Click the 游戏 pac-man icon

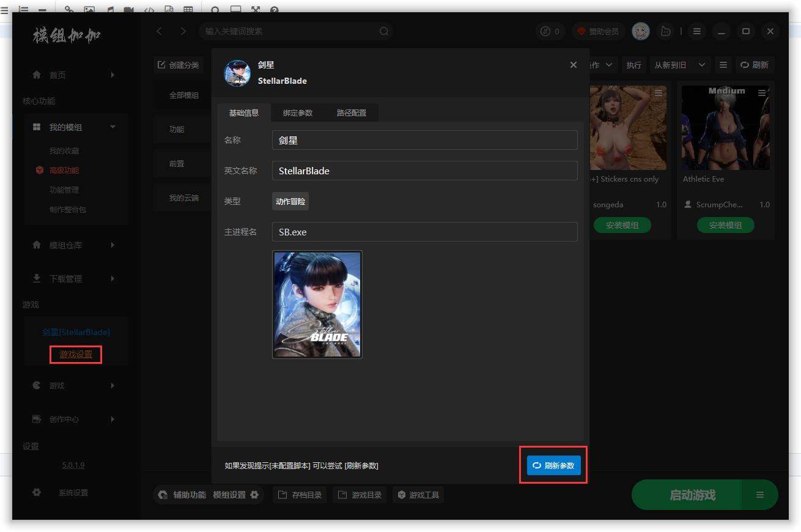(37, 385)
